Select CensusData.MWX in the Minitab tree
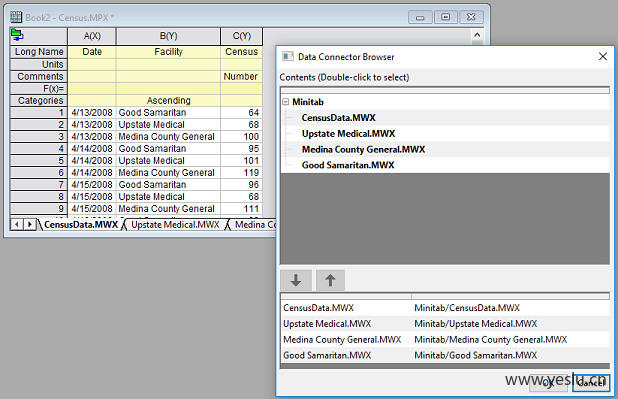This screenshot has width=618, height=399. 339,117
